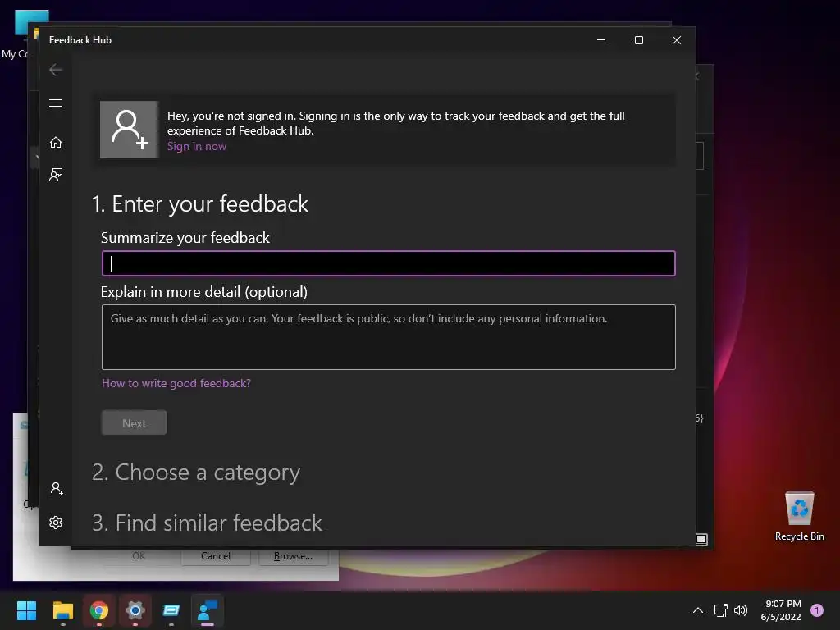Open the Windows Start menu
Viewport: 840px width, 630px height.
click(x=26, y=610)
